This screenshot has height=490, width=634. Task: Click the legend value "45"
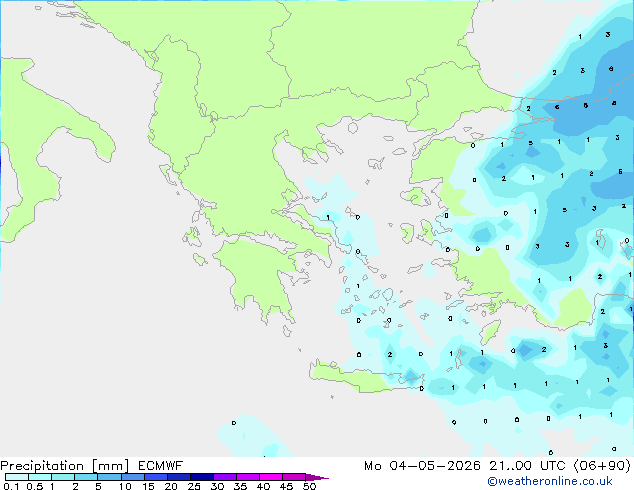[x=286, y=486]
